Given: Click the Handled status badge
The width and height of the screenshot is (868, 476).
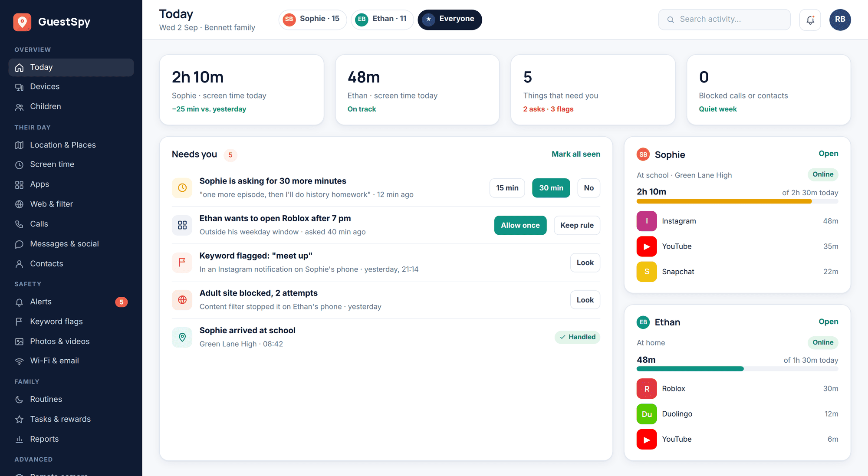Looking at the screenshot, I should click(x=577, y=337).
